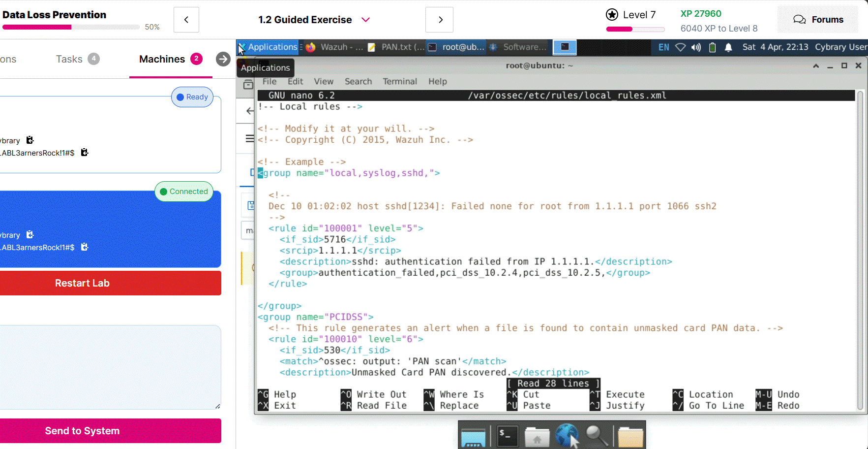Open the Search menu in terminal window
Screen dimensions: 868x449
[x=358, y=82]
